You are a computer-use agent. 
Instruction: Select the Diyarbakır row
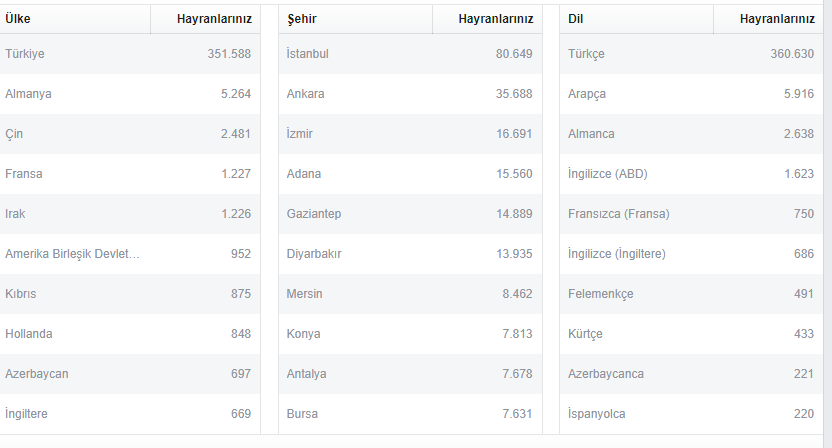pos(410,254)
